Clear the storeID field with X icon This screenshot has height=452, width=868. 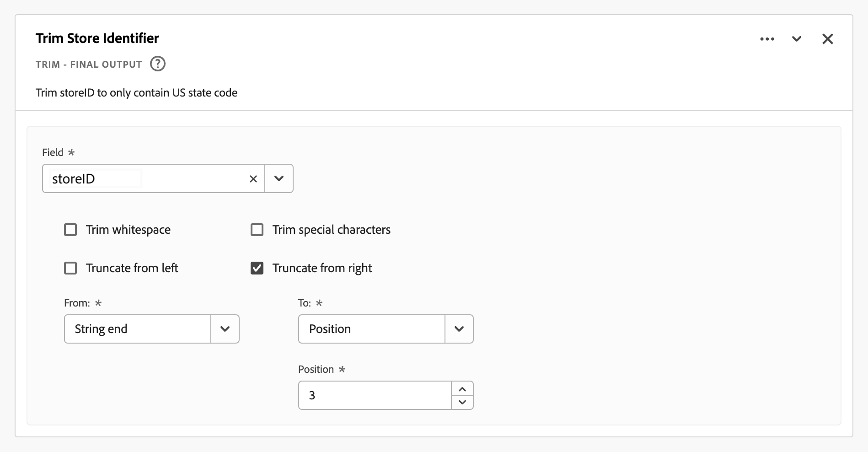point(253,179)
